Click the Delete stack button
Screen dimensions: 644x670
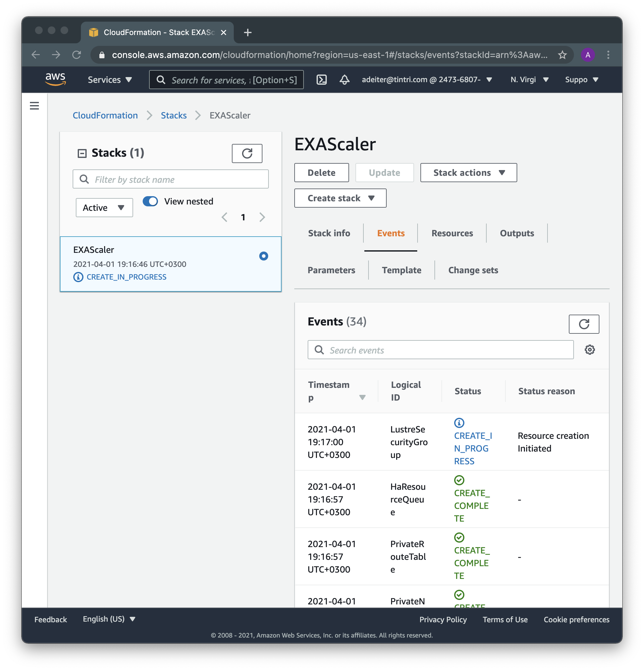pyautogui.click(x=321, y=173)
